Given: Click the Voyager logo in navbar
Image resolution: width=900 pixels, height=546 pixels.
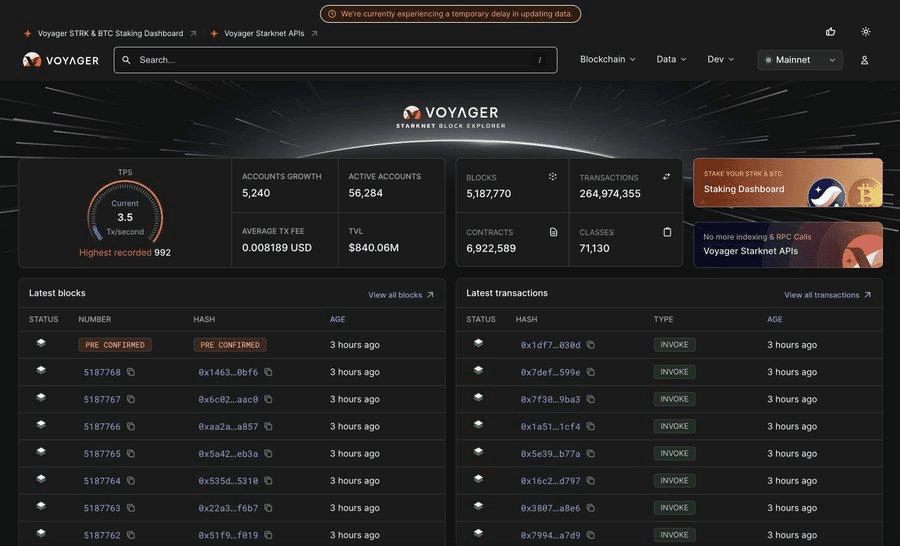Looking at the screenshot, I should coord(61,60).
